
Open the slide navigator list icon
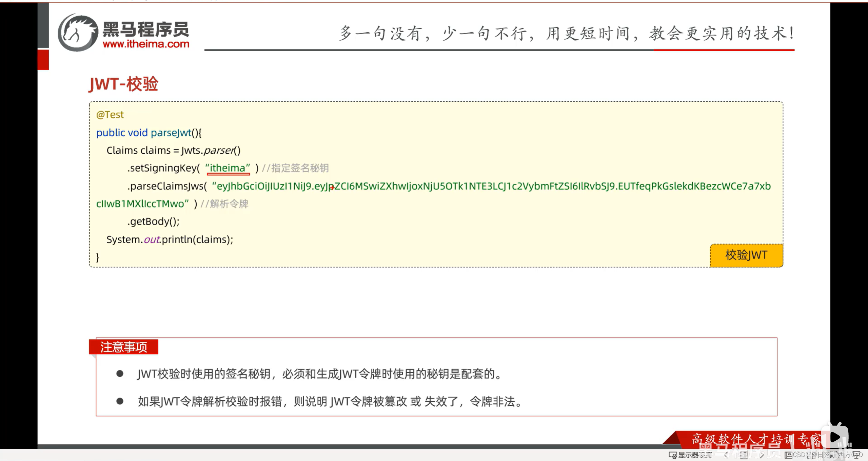744,455
